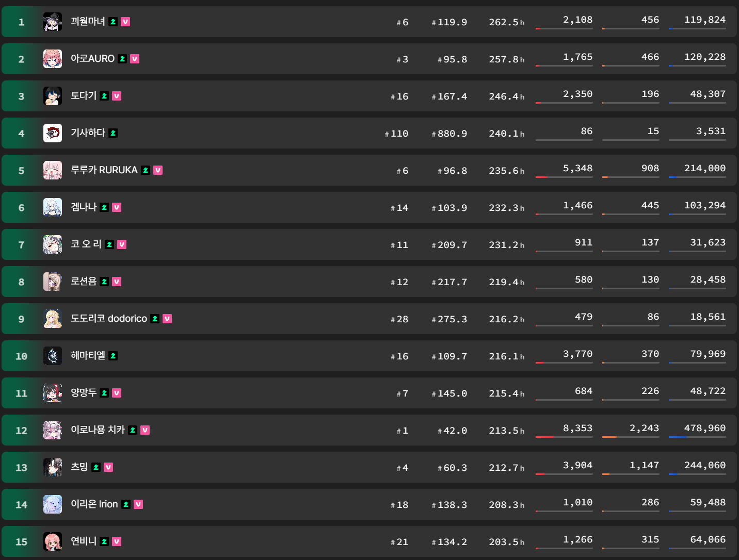The width and height of the screenshot is (739, 560).
Task: Click the green Chzzk badge next to 츠밍
Action: click(x=96, y=467)
